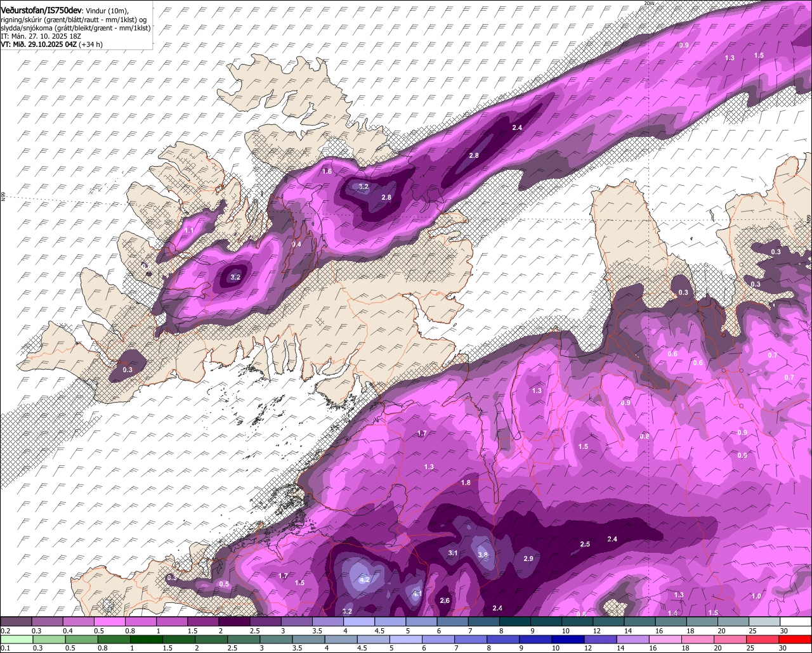Click the 2.6 value on the map

point(445,601)
